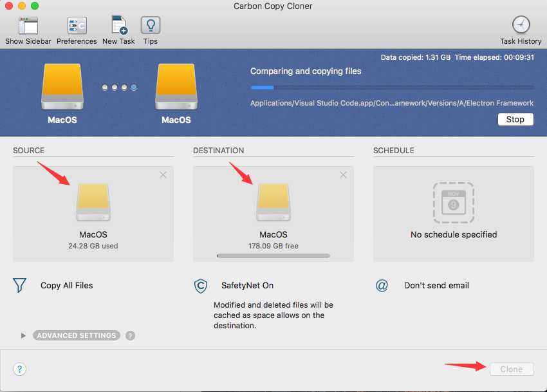Click the Time elapsed: 00:09:31 readout
Viewport: 547px width, 392px height.
494,57
